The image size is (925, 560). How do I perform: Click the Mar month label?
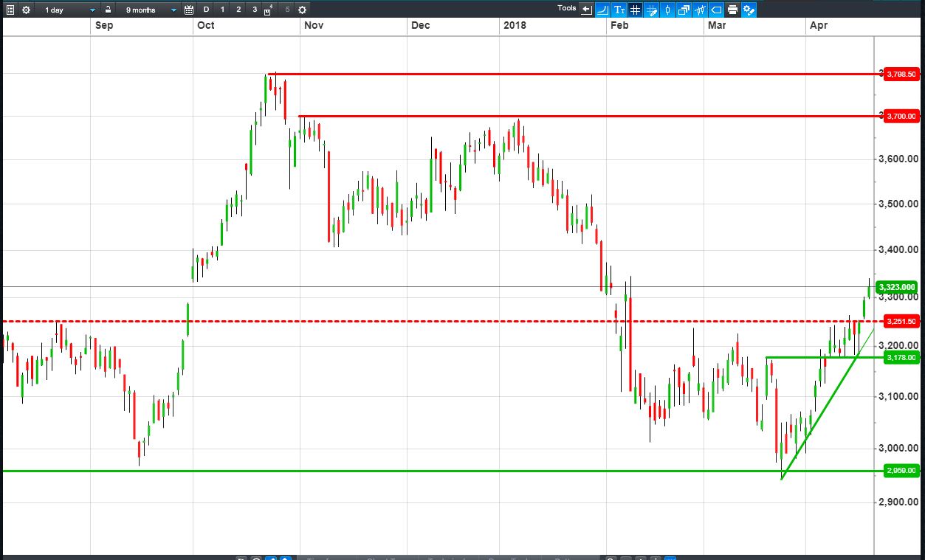point(717,25)
